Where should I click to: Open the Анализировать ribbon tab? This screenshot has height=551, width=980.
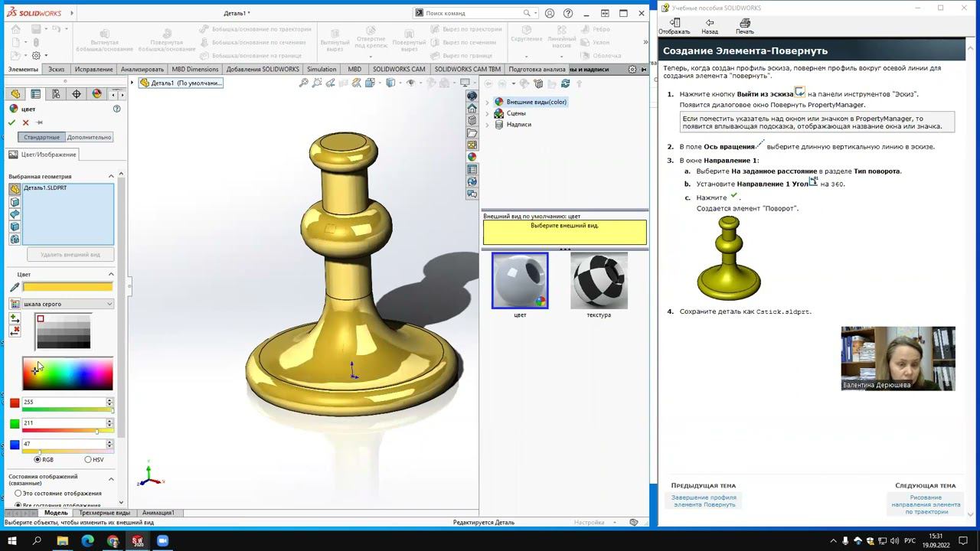pos(142,69)
